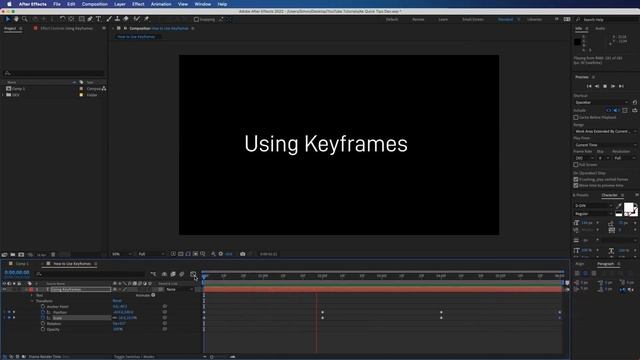This screenshot has width=640, height=360.
Task: Open the preview Shortcut Spacebar dropdown
Action: point(602,102)
